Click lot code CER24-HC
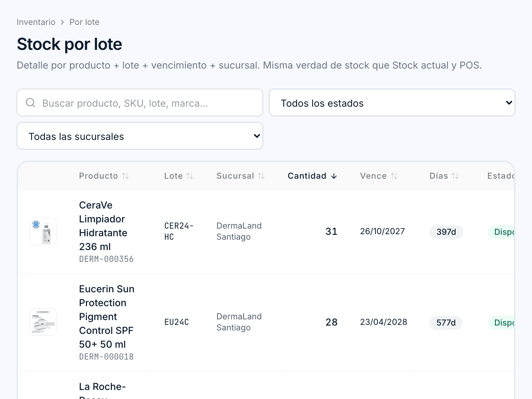Image resolution: width=532 pixels, height=399 pixels. point(179,231)
